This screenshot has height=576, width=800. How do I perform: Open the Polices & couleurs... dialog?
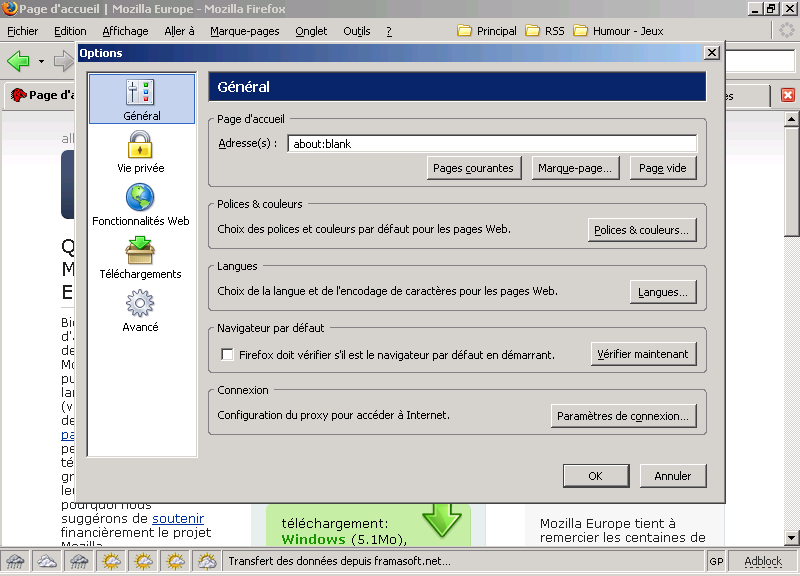pyautogui.click(x=641, y=230)
